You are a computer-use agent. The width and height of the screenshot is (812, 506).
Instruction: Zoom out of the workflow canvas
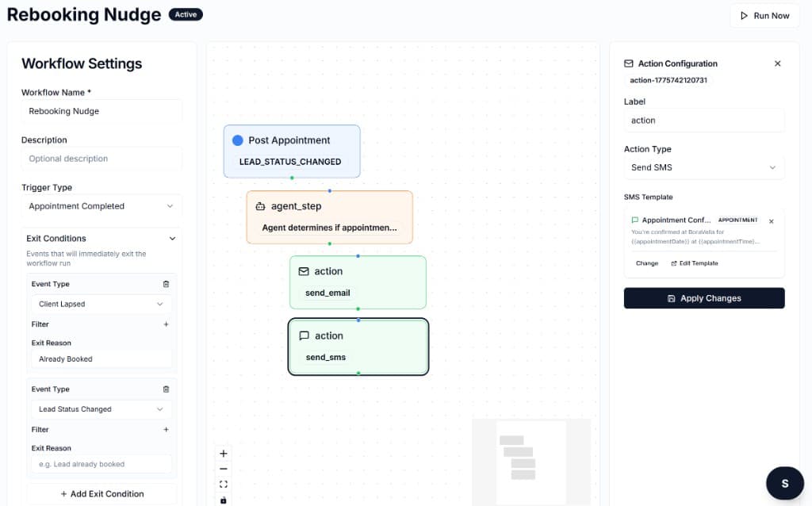[x=223, y=468]
